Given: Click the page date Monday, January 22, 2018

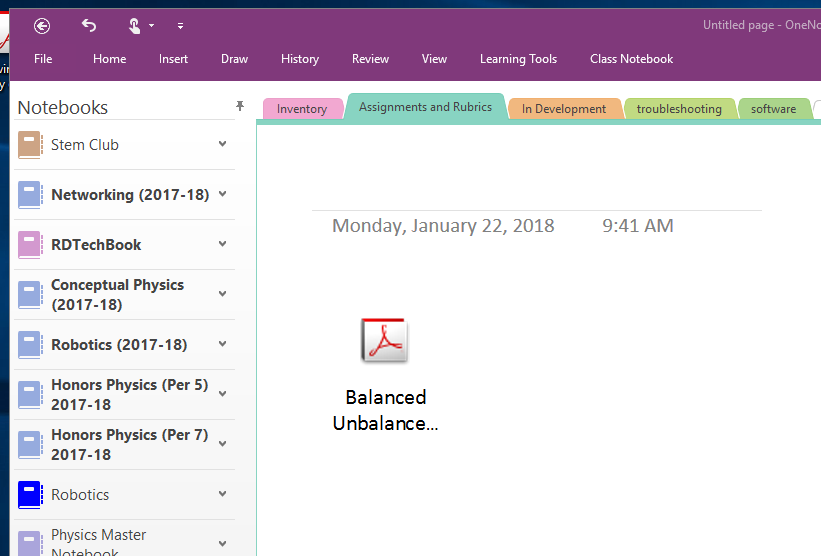Looking at the screenshot, I should coord(443,226).
